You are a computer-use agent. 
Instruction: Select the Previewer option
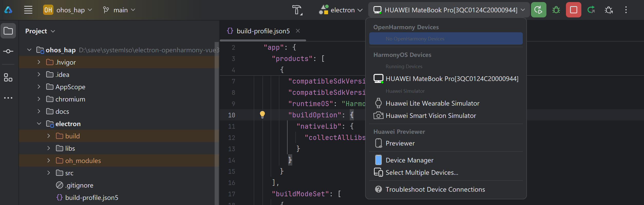click(446, 143)
